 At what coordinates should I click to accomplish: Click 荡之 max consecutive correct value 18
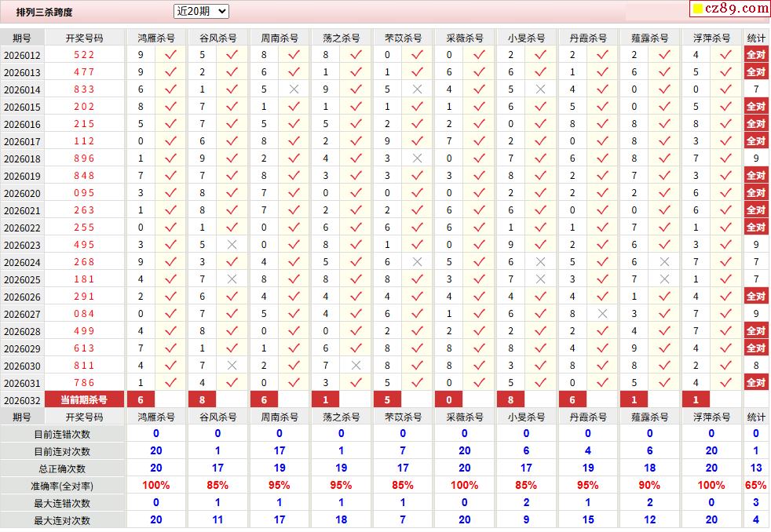click(342, 519)
